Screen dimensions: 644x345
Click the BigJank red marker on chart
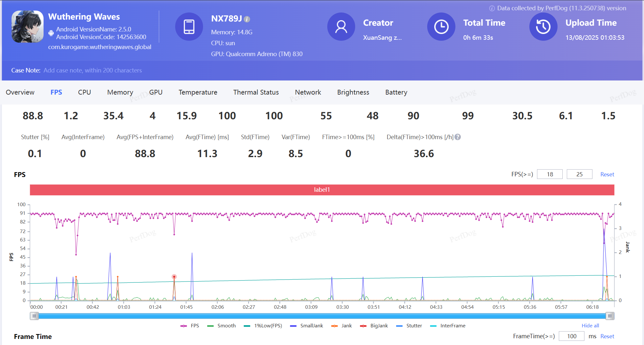(x=174, y=277)
